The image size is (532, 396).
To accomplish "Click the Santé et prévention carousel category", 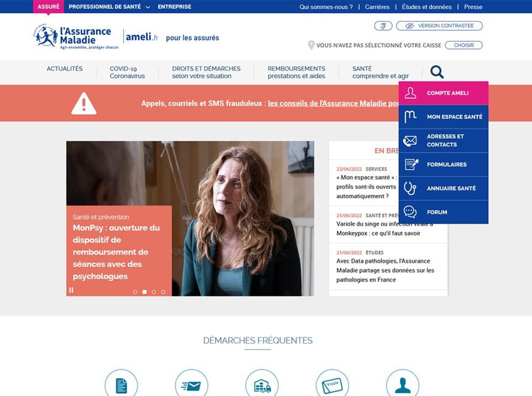I will [101, 217].
